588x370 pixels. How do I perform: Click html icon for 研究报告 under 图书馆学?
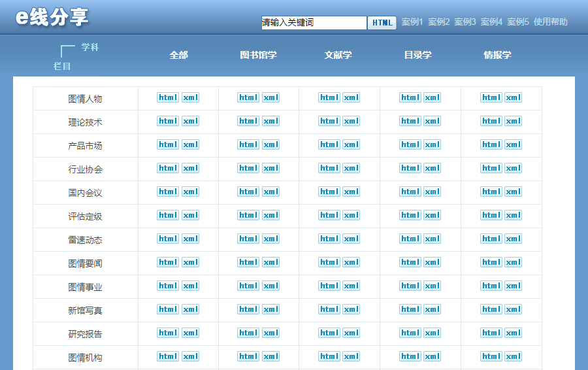click(x=248, y=333)
